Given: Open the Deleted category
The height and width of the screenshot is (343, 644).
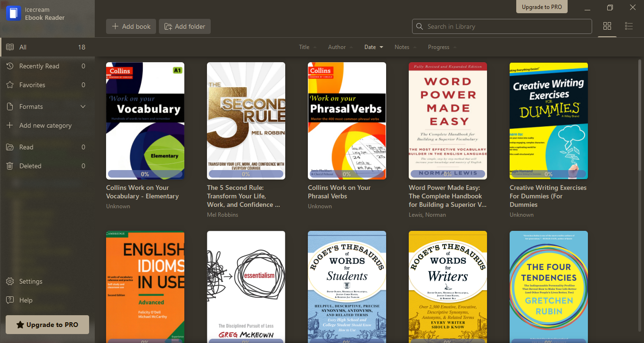Looking at the screenshot, I should [x=47, y=166].
